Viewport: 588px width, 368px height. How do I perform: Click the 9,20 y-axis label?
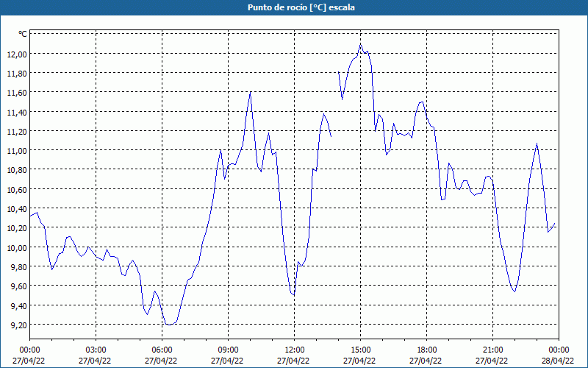19,325
